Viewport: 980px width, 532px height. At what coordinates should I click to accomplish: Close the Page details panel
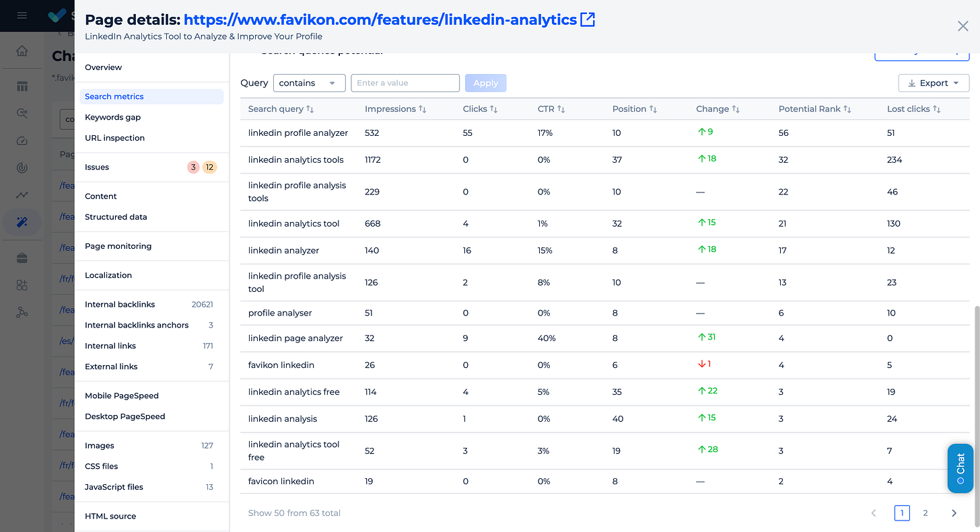[x=963, y=26]
